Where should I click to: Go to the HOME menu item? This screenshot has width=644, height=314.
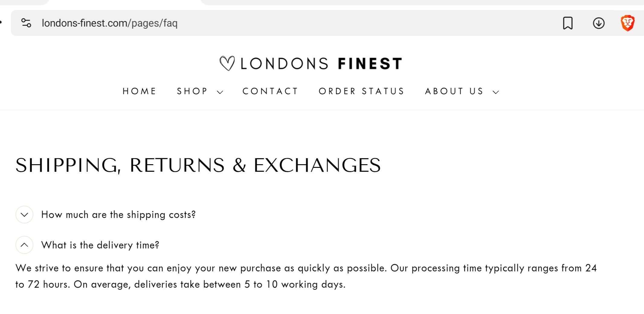[x=139, y=91]
